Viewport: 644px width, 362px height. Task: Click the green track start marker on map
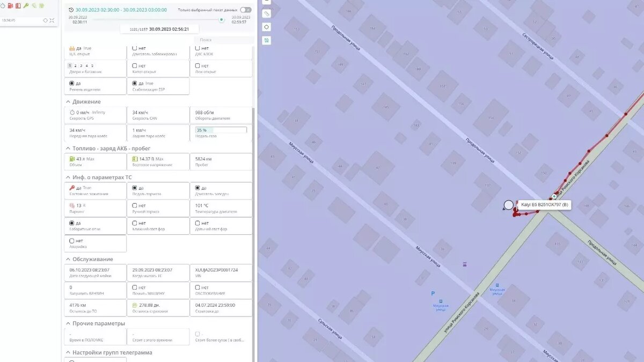[x=554, y=196]
